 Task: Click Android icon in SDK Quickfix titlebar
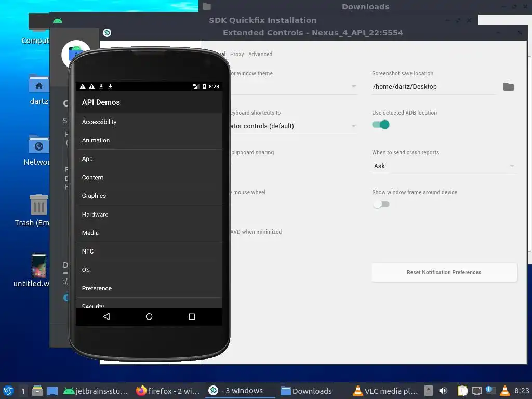(58, 20)
